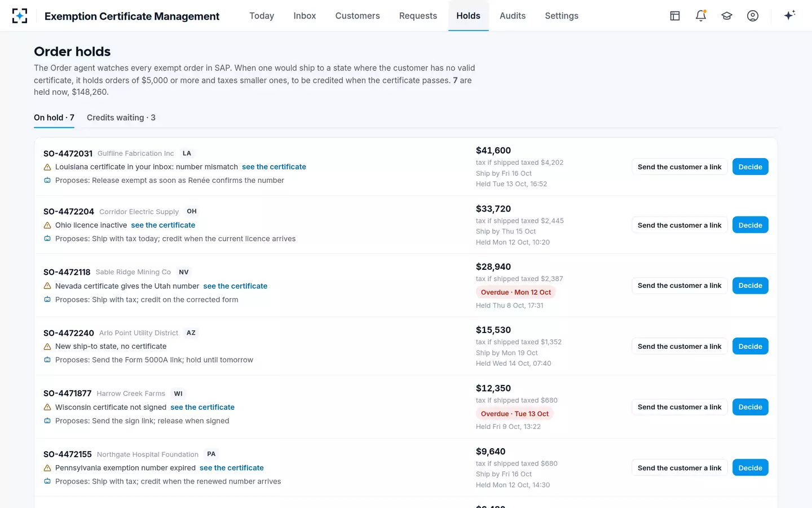Open the Requests tab
This screenshot has width=812, height=508.
(x=418, y=16)
